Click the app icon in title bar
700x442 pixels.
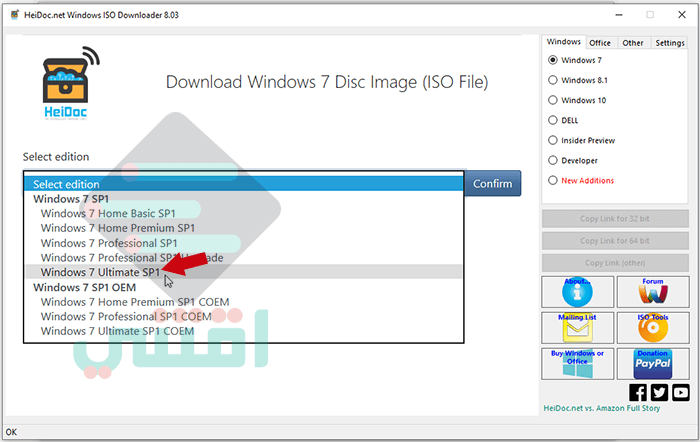[15, 15]
